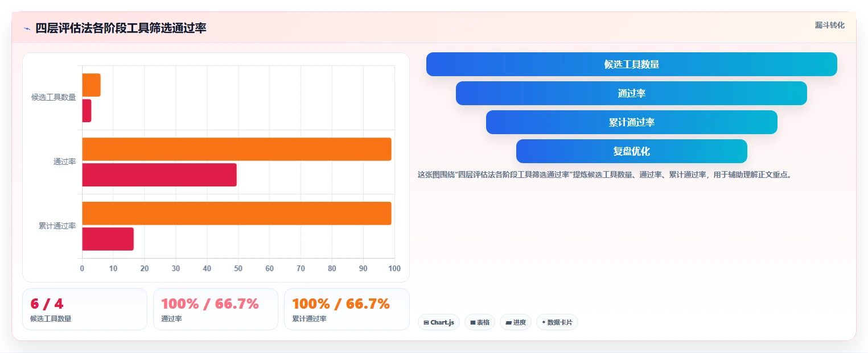Click the 表格 tag chip
868x353 pixels.
point(480,322)
